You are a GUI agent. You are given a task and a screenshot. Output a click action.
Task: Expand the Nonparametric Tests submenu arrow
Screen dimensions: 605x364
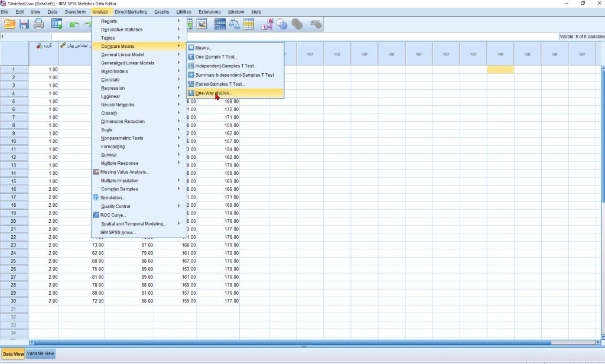click(x=178, y=138)
